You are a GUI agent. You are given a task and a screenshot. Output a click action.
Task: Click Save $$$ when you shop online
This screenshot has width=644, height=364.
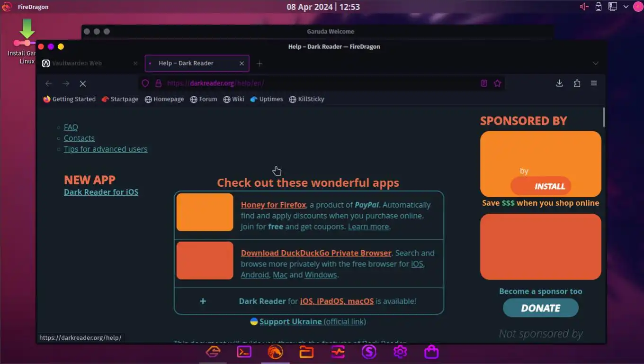click(541, 203)
